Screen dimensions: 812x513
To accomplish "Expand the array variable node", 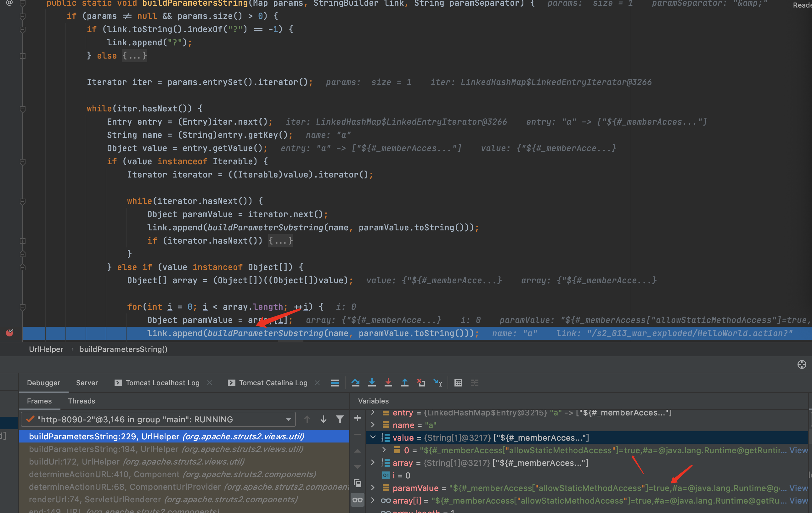I will tap(373, 462).
